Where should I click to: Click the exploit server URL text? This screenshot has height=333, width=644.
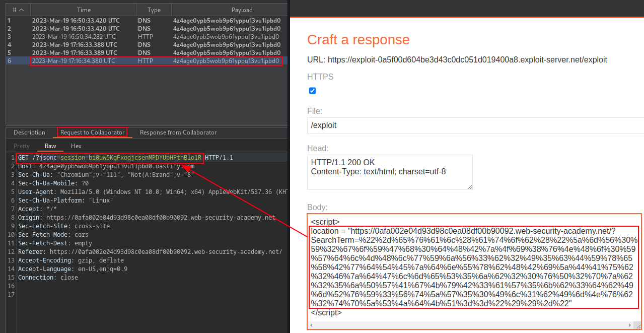[457, 59]
